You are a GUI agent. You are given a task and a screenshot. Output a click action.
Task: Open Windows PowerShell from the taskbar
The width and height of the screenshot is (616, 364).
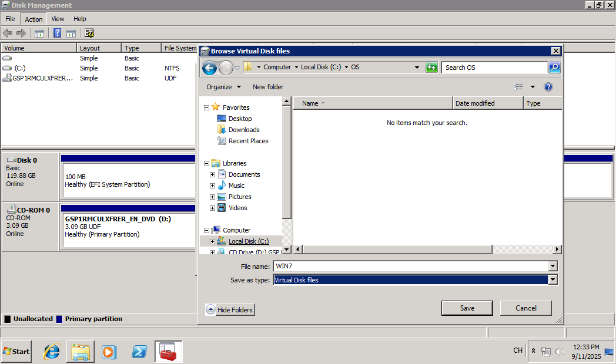click(x=139, y=352)
